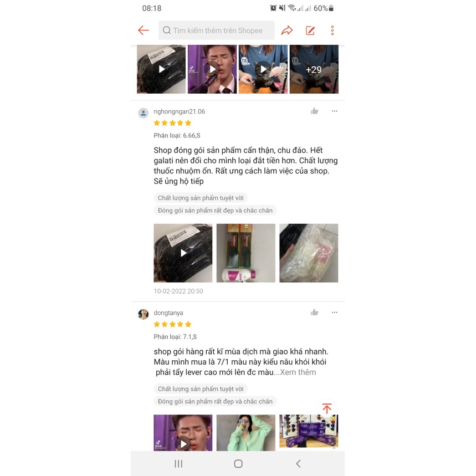Like the review by dongtanya

tap(314, 313)
